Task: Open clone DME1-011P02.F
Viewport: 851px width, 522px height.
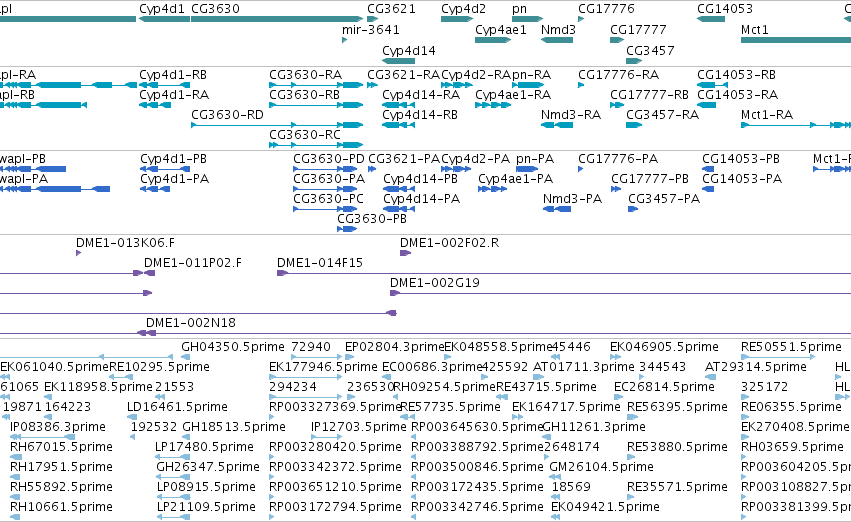Action: pos(193,263)
